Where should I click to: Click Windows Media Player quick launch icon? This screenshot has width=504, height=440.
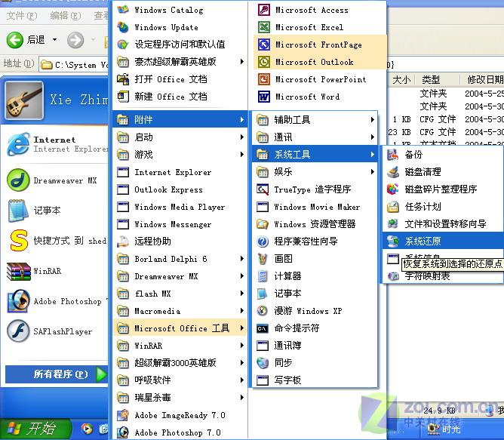coord(87,429)
